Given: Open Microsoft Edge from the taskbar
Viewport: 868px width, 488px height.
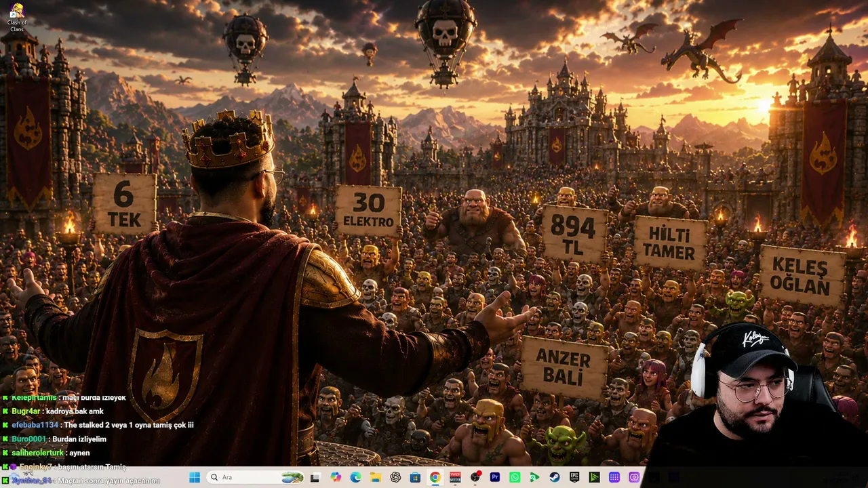Looking at the screenshot, I should point(355,477).
